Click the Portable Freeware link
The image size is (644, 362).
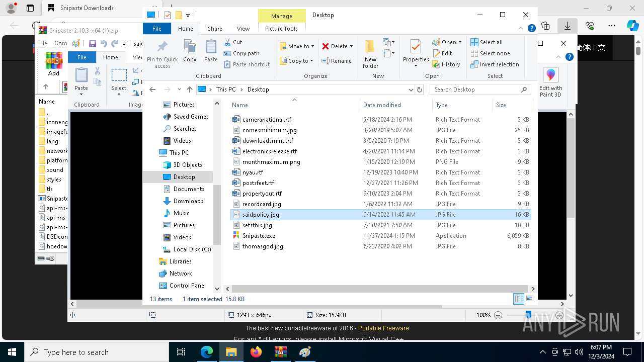pos(383,328)
